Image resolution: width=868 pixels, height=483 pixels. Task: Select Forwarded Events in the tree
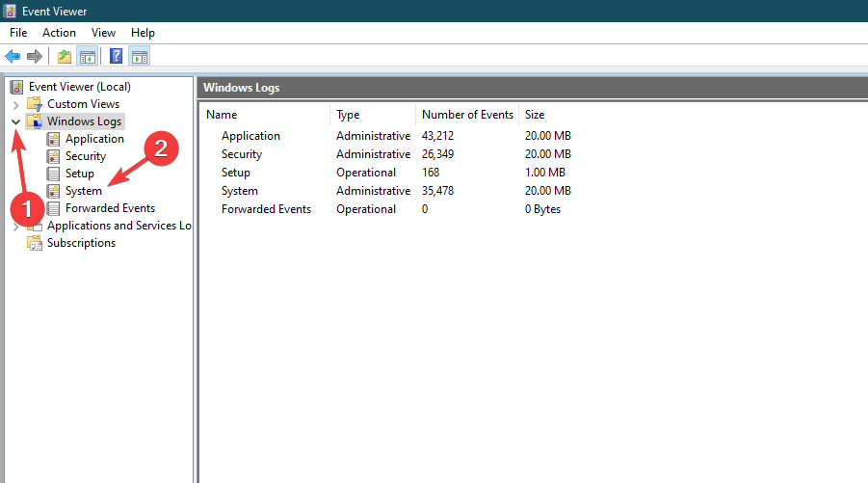pos(110,208)
